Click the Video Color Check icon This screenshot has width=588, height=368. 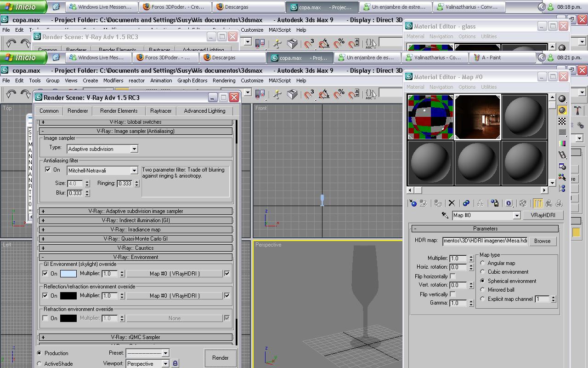(562, 144)
